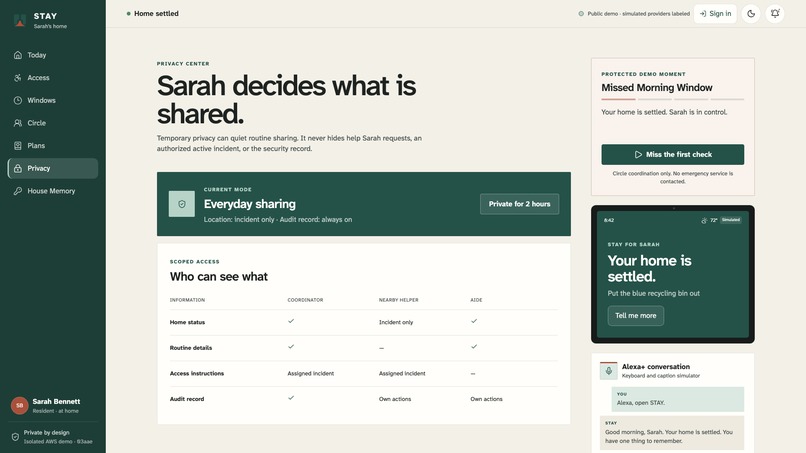This screenshot has width=806, height=453.
Task: Click the weather icon on the tablet display
Action: coord(704,220)
